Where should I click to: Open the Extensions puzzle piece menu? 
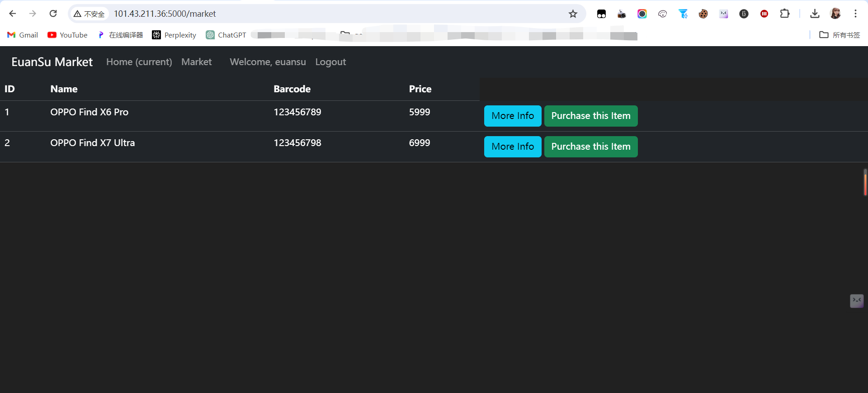(785, 14)
